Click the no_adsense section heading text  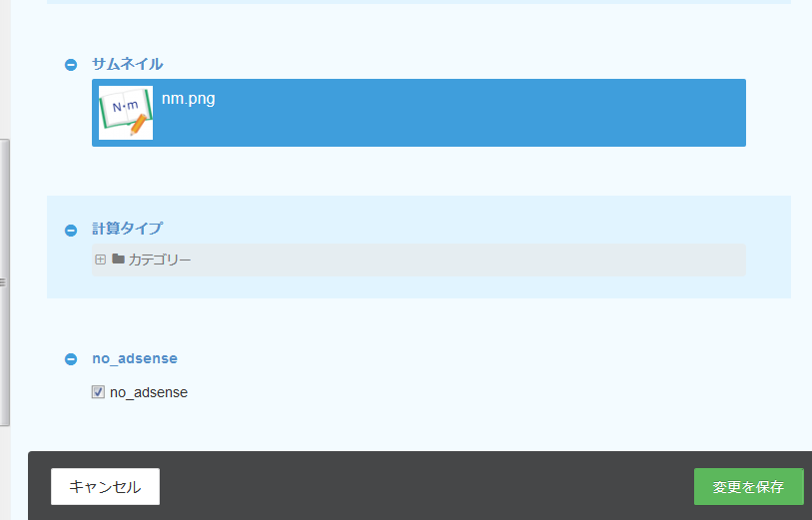click(x=134, y=358)
